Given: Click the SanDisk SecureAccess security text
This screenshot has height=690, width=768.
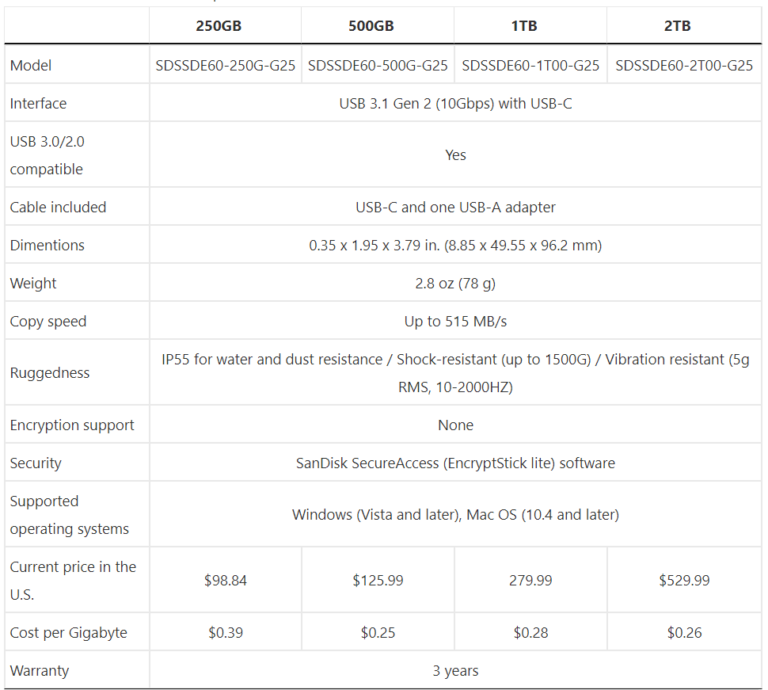Looking at the screenshot, I should (x=455, y=463).
